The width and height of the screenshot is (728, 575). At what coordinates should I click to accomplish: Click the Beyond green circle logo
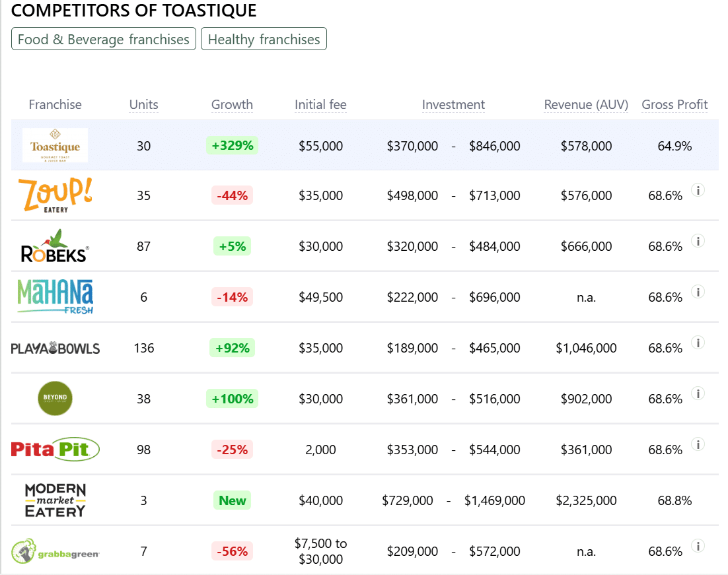[55, 398]
